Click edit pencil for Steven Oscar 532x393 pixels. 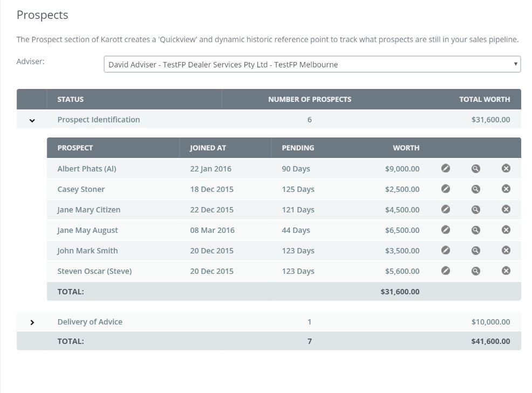coord(446,271)
